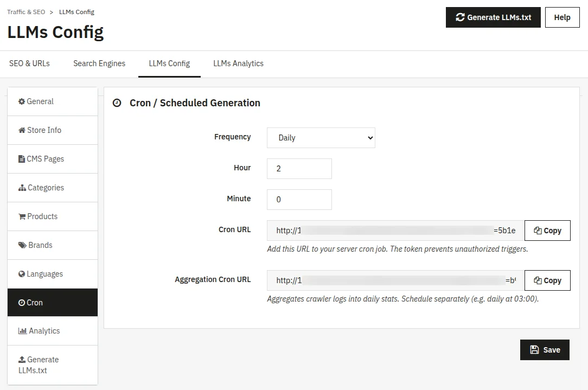Open the Languages section
This screenshot has height=390, width=588.
click(53, 274)
